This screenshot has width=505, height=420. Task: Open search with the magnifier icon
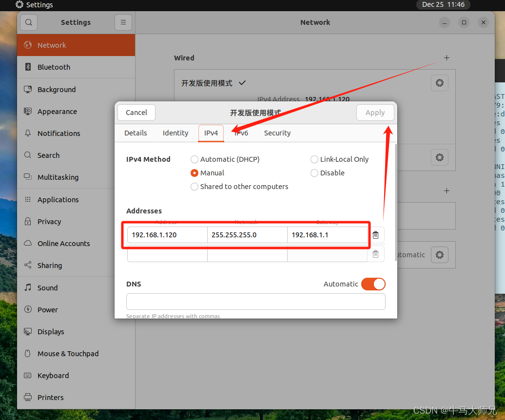(x=28, y=22)
